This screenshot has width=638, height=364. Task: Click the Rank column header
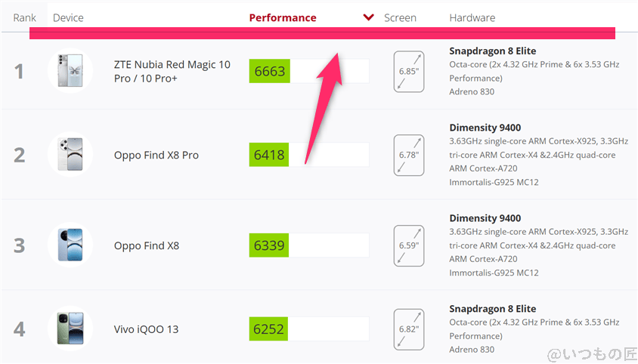[x=25, y=17]
